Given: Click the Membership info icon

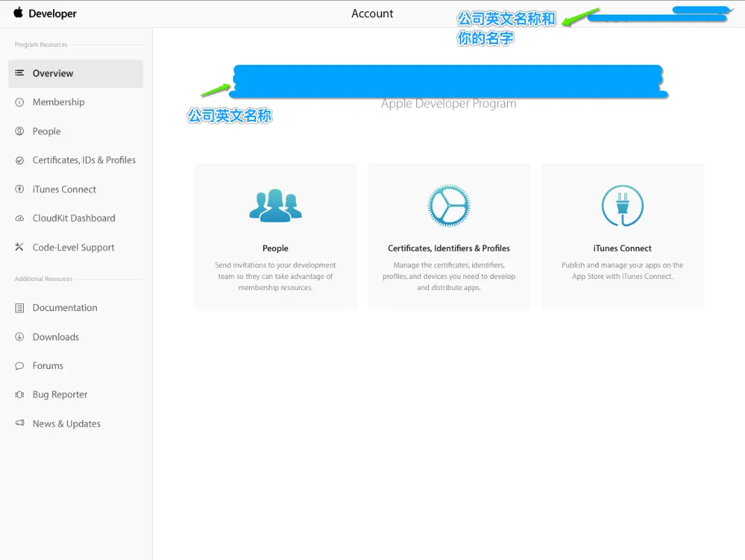Looking at the screenshot, I should [x=20, y=102].
